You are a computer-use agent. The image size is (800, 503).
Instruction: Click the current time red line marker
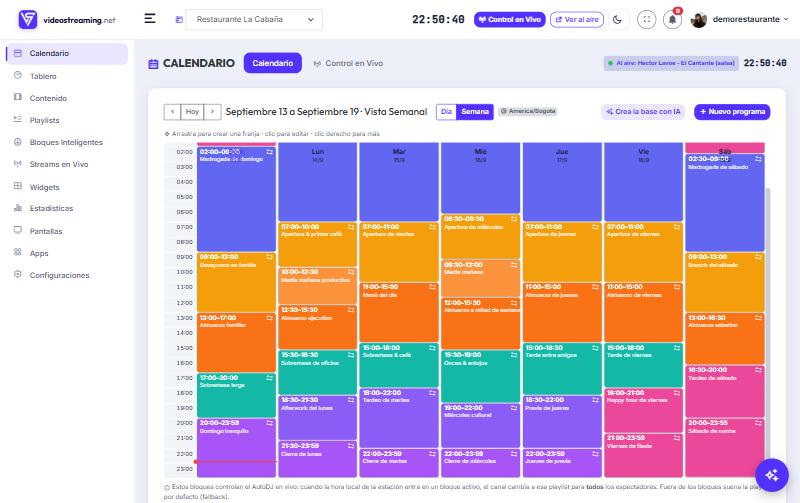tap(235, 461)
